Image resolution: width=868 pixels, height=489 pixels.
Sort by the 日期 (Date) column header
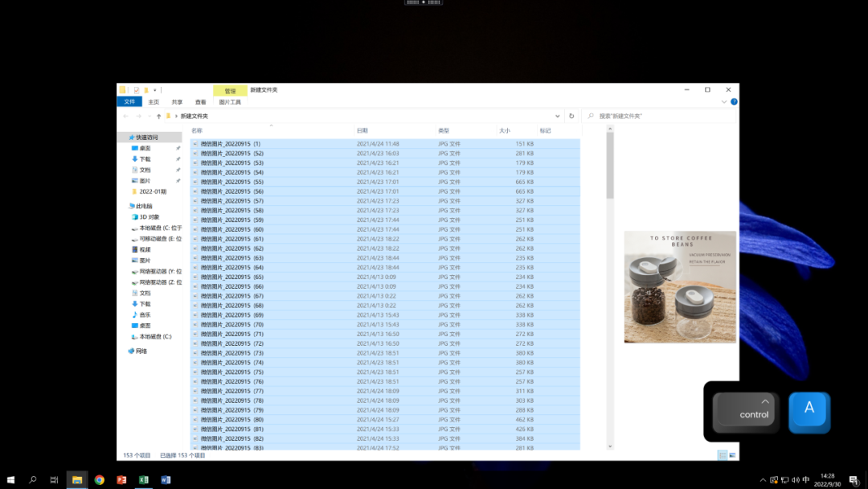362,131
